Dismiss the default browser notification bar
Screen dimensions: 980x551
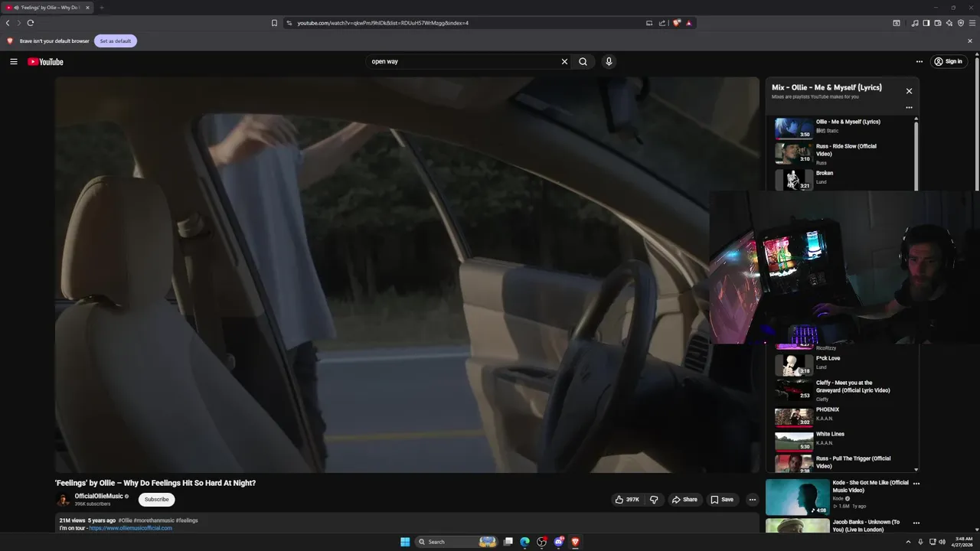click(x=970, y=41)
